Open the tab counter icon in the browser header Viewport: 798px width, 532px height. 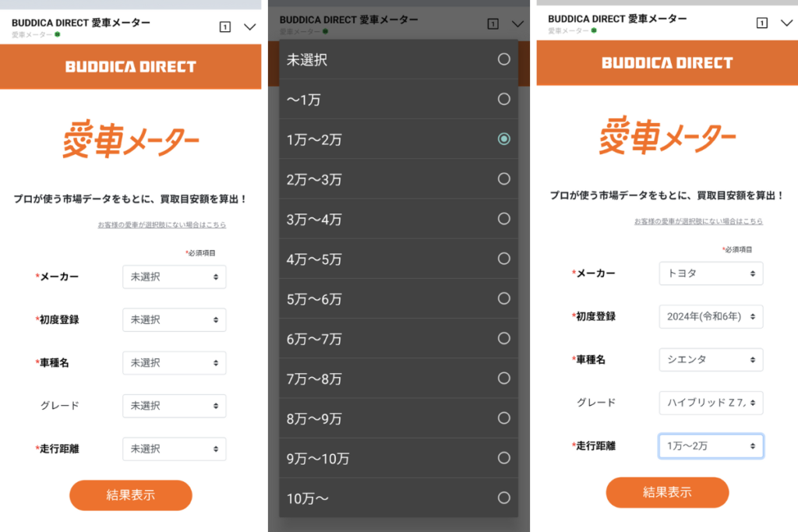[224, 26]
